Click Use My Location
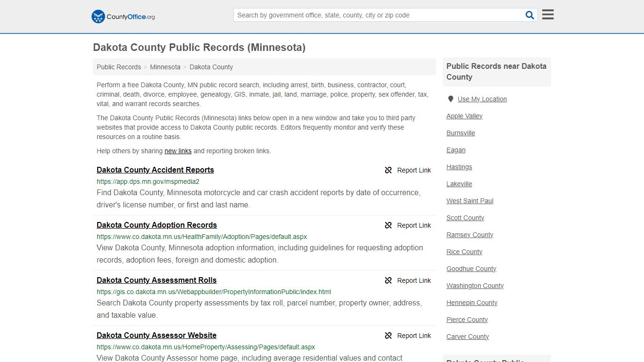644x362 pixels. (482, 99)
